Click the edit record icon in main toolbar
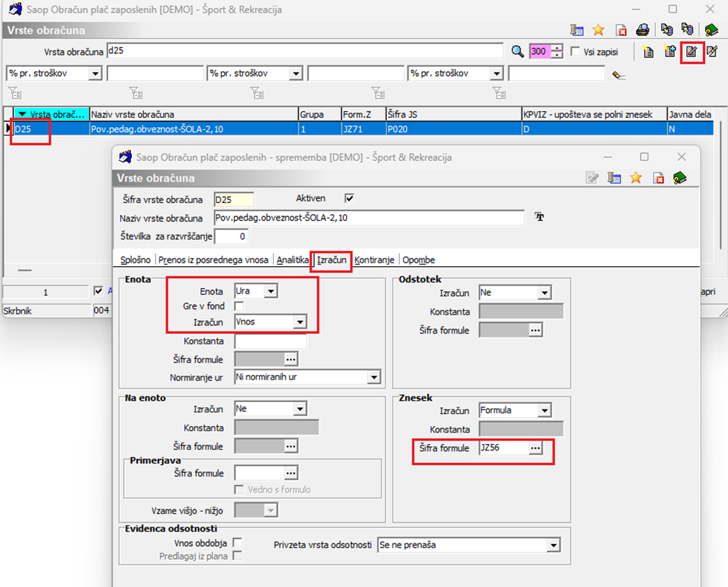This screenshot has height=587, width=728. click(x=691, y=52)
